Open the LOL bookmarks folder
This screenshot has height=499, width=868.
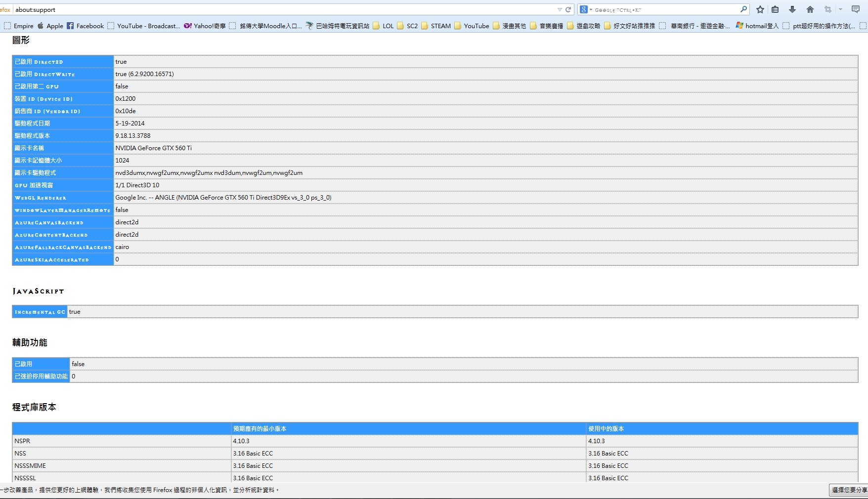(384, 26)
